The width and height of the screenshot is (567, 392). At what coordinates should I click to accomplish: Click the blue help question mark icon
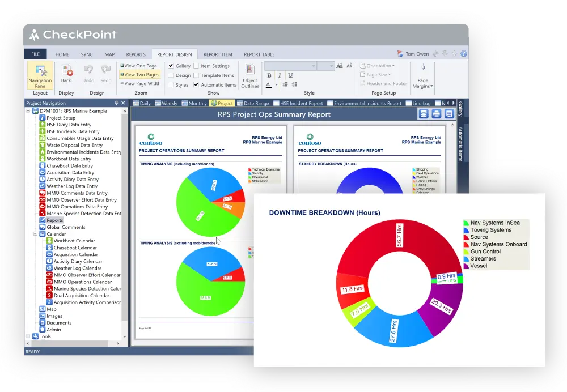pyautogui.click(x=464, y=53)
